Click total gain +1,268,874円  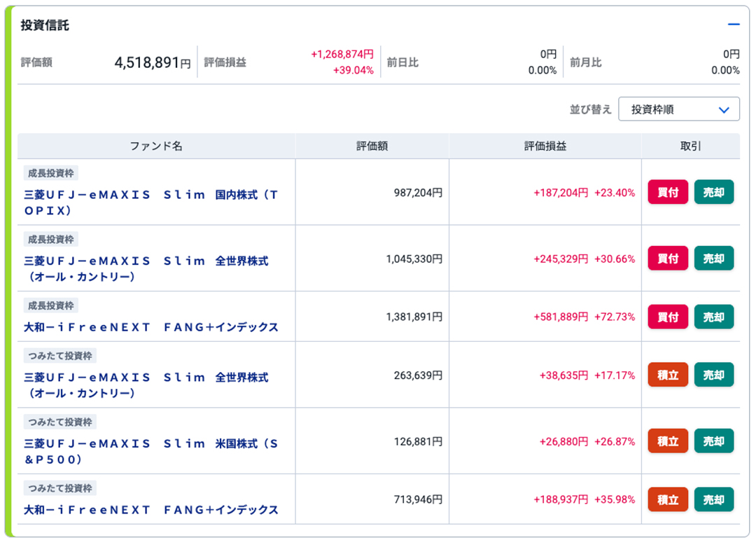click(x=342, y=54)
